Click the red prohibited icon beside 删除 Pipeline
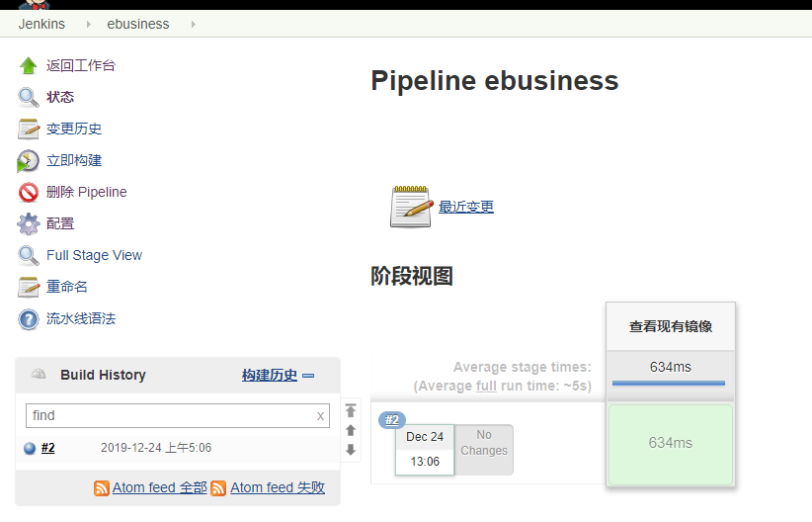Screen dimensions: 812x522 coord(29,193)
